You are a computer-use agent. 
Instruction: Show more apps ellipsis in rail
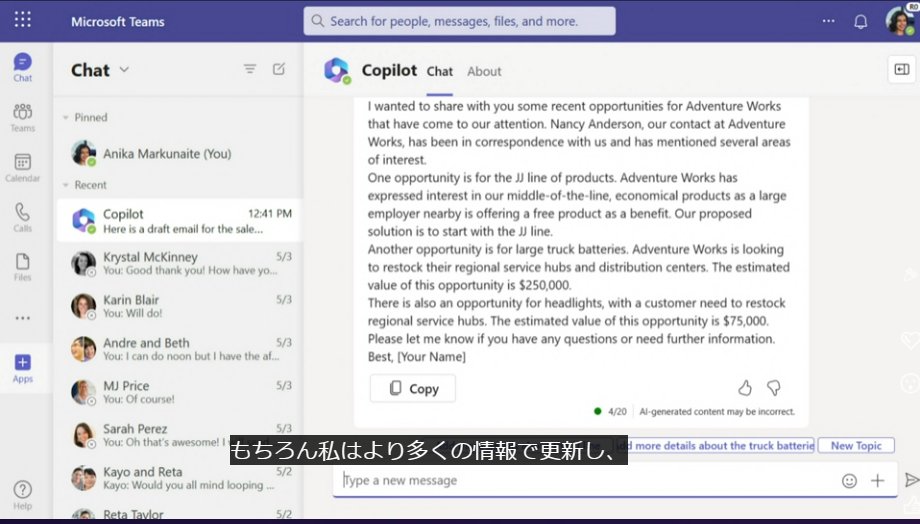coord(22,318)
